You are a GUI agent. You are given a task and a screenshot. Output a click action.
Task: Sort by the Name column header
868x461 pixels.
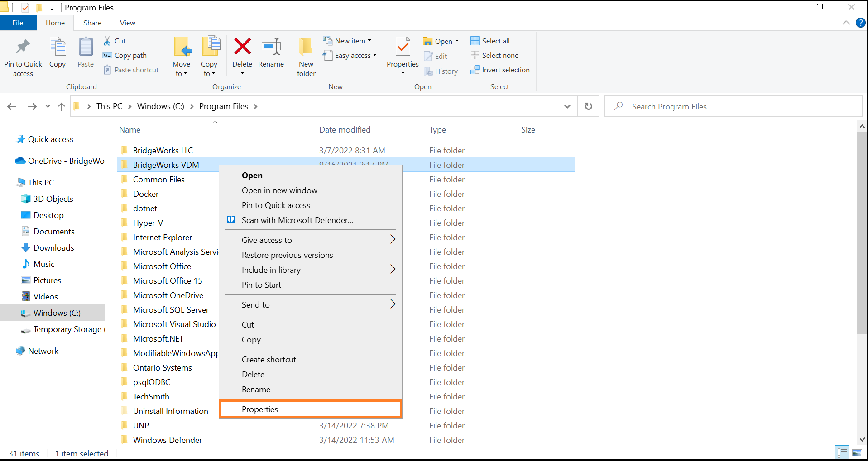point(129,130)
